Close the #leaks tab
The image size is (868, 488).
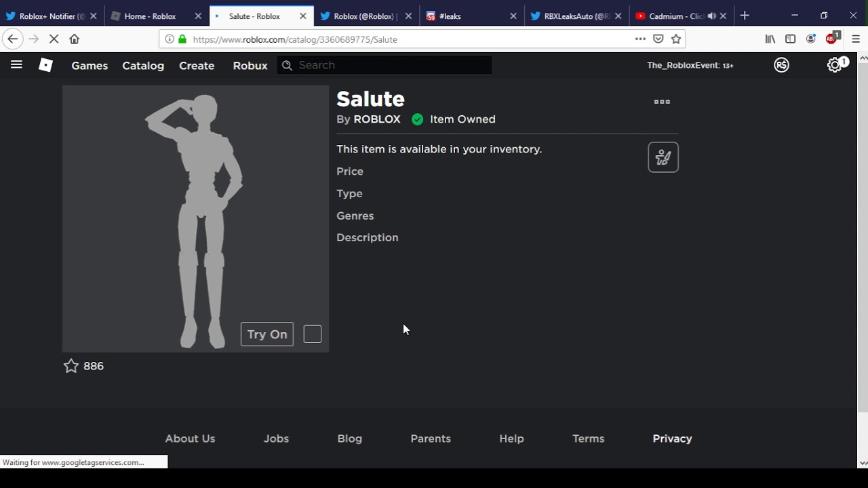click(x=513, y=16)
